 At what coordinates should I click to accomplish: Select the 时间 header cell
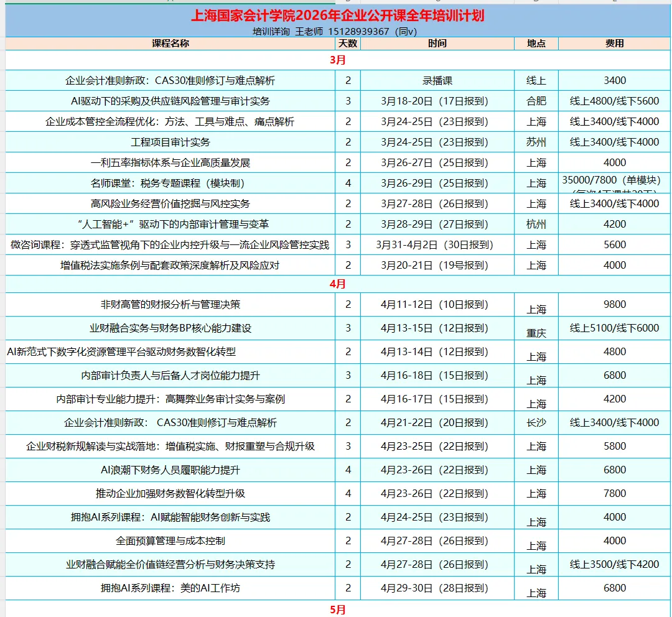tap(437, 44)
